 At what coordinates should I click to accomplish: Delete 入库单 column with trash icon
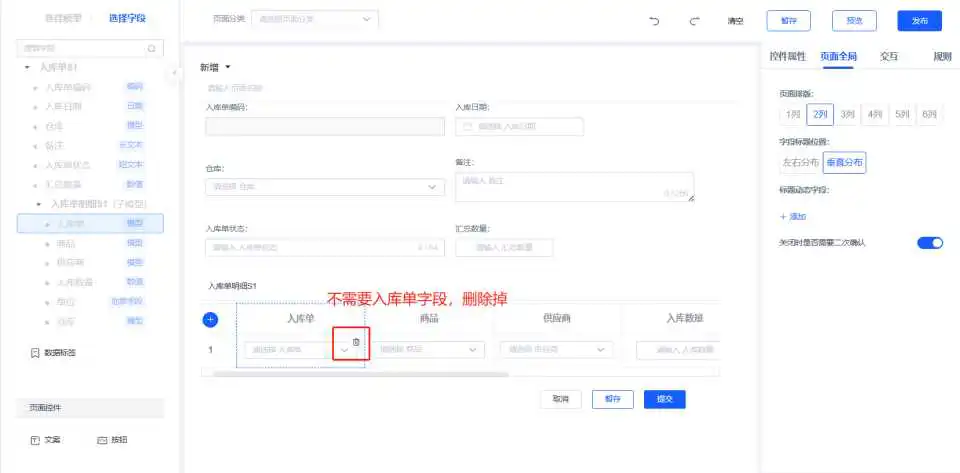tap(356, 342)
